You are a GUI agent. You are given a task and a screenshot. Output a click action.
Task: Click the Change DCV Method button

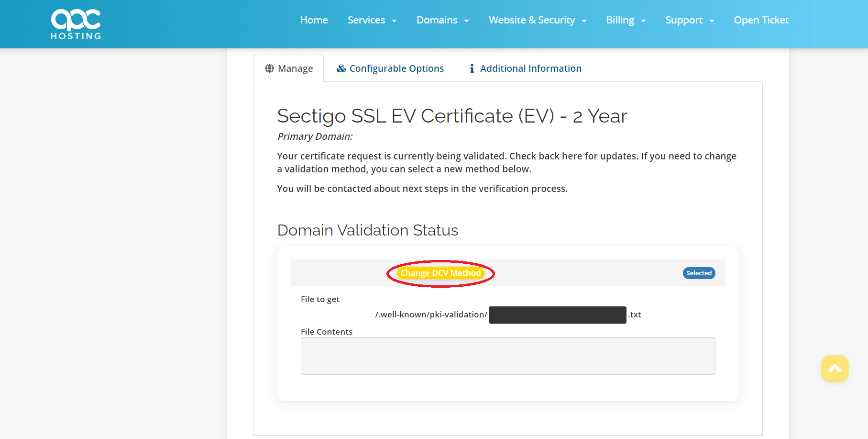pyautogui.click(x=440, y=273)
